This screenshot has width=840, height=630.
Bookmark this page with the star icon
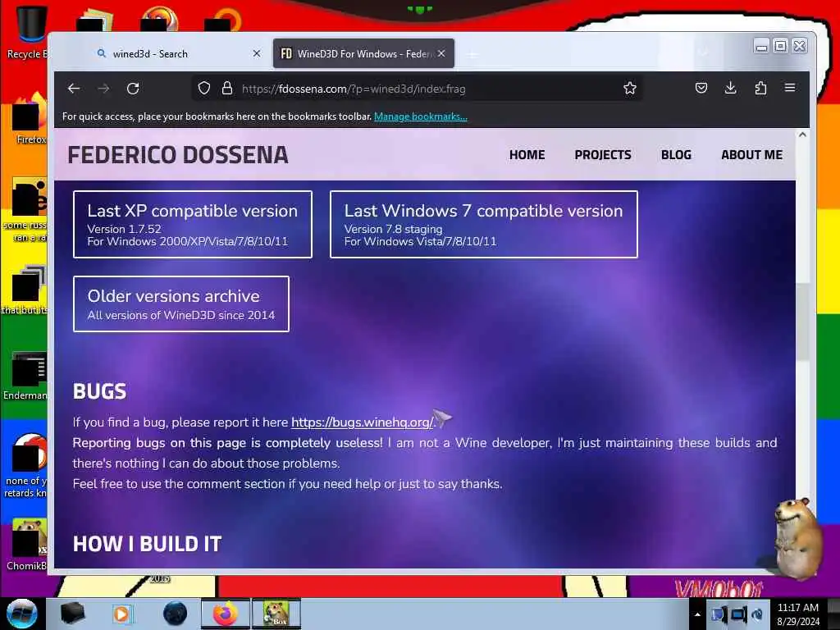pyautogui.click(x=629, y=89)
